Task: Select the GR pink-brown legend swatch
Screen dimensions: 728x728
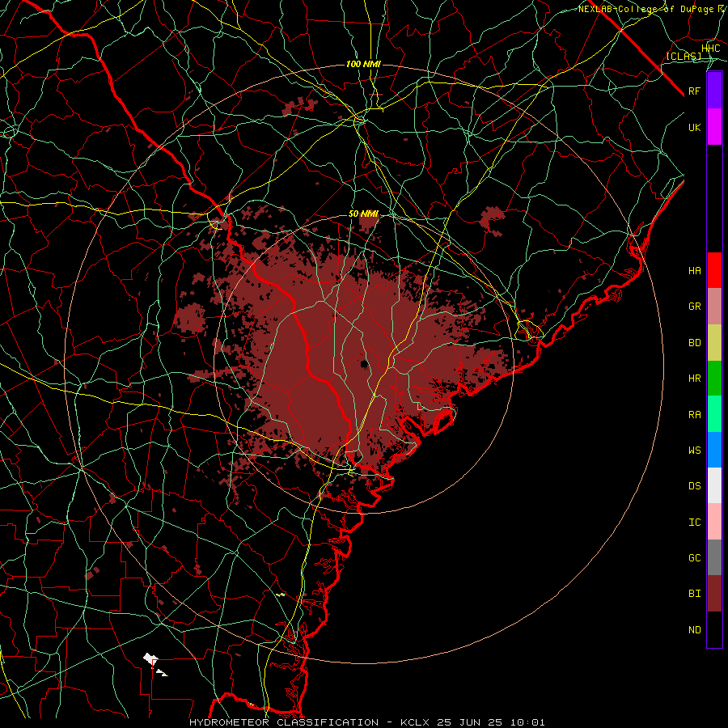Action: pyautogui.click(x=714, y=307)
